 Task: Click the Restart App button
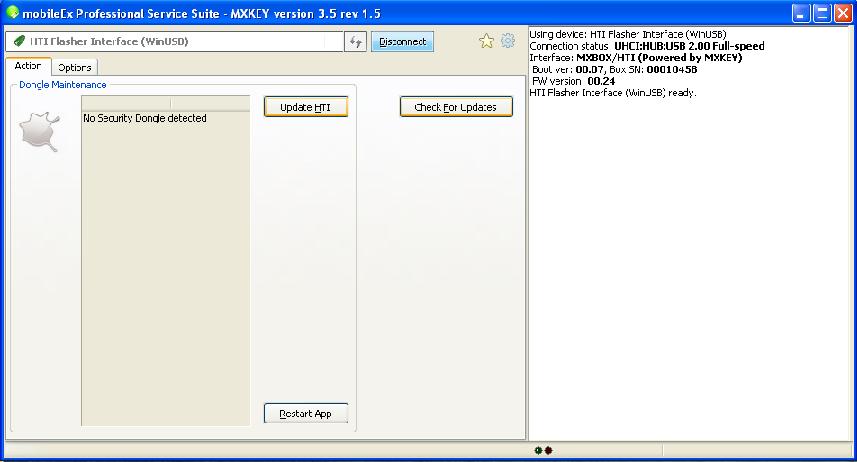(x=306, y=414)
